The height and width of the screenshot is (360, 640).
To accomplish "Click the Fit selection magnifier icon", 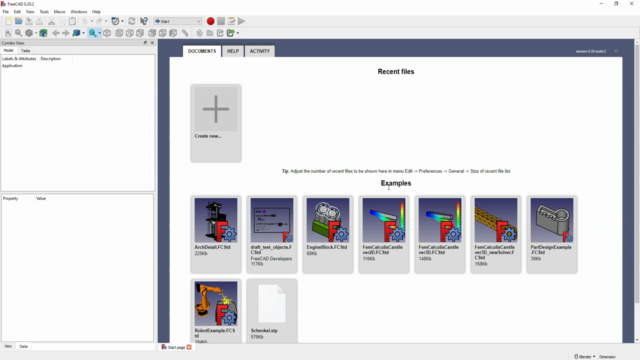I will [18, 33].
